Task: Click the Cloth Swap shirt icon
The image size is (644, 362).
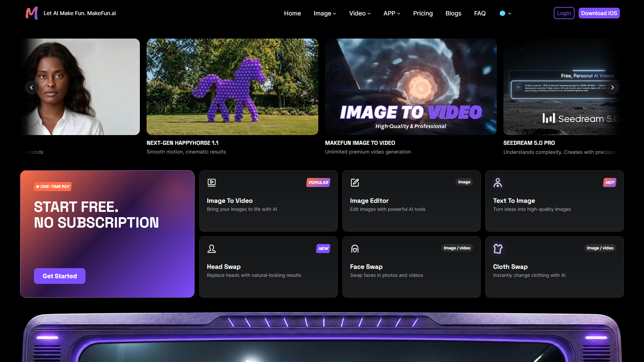Action: pos(498,248)
